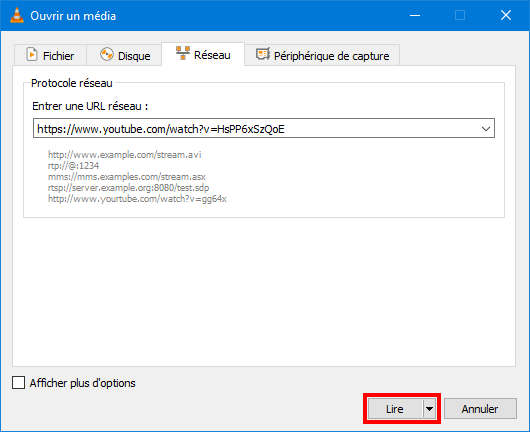This screenshot has width=530, height=432.
Task: Select the Réseau tab
Action: coord(203,54)
